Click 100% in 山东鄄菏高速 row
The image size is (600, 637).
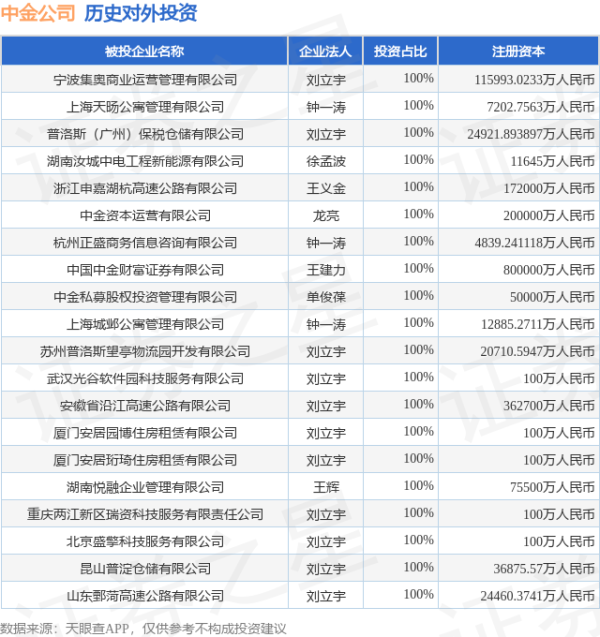pyautogui.click(x=419, y=594)
